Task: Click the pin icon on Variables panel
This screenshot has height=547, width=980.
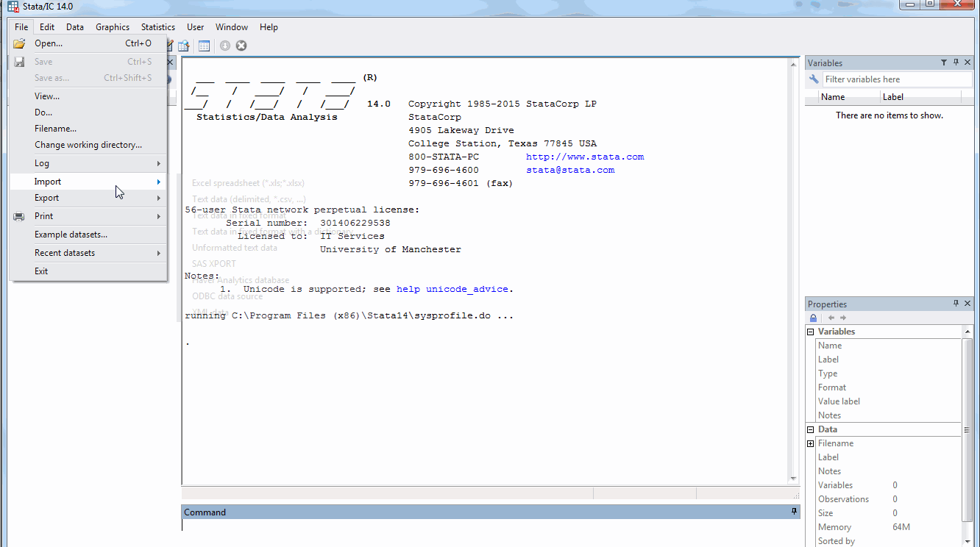Action: pyautogui.click(x=956, y=62)
